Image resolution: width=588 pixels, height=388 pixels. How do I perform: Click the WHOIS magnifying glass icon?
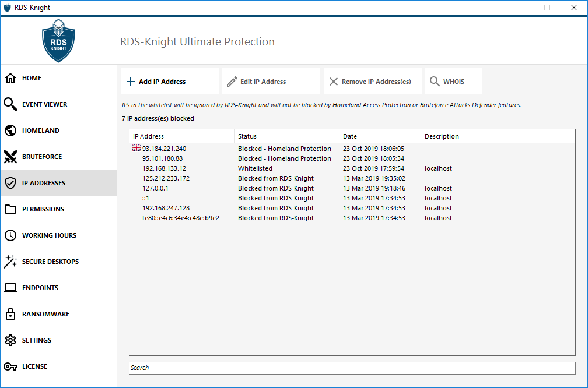coord(435,82)
